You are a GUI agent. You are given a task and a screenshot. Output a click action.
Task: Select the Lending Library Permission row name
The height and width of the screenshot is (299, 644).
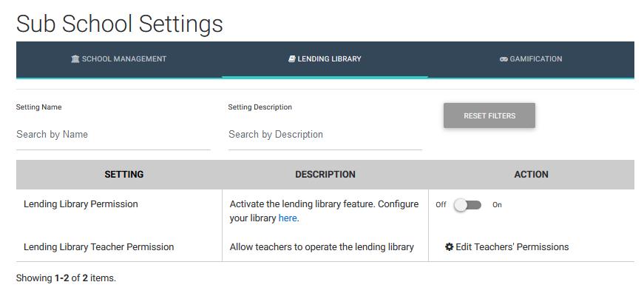pos(81,204)
